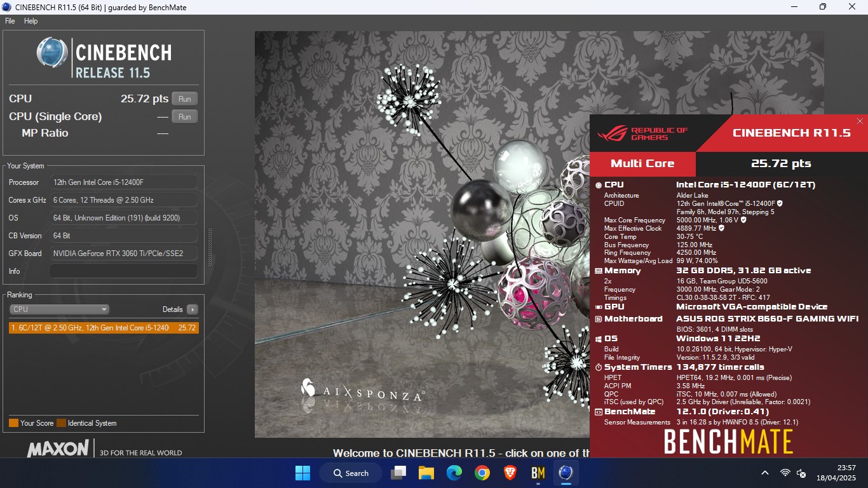Click the Multi Core label in overlay
Screen dimensions: 868x488
pos(642,164)
